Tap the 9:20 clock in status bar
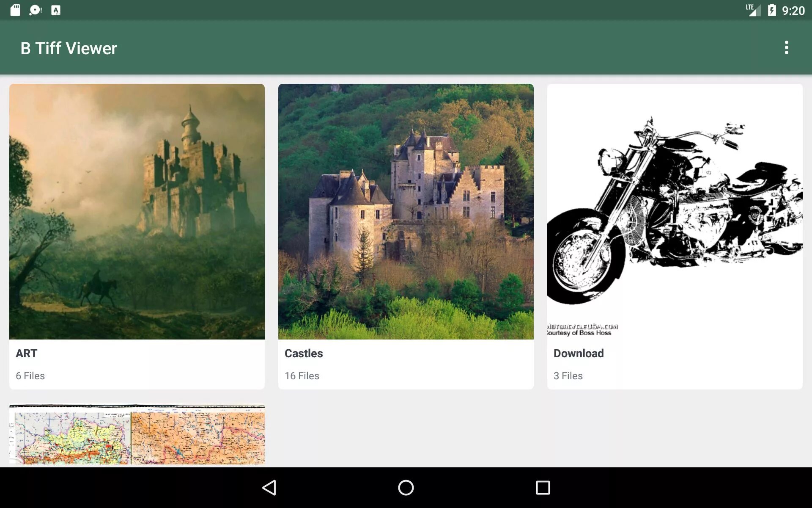The image size is (812, 508). [793, 11]
